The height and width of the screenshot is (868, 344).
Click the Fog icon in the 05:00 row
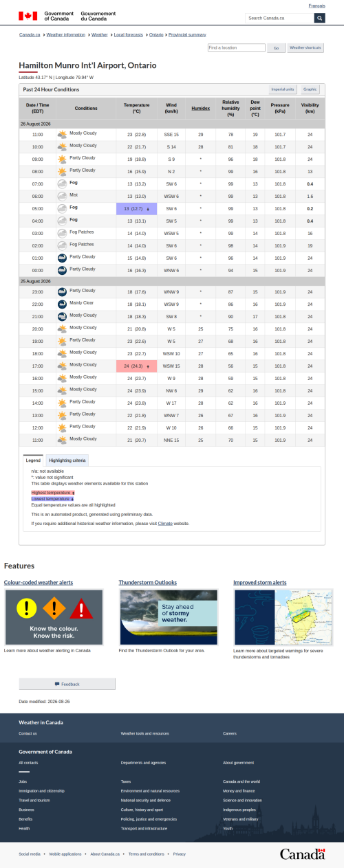(62, 208)
